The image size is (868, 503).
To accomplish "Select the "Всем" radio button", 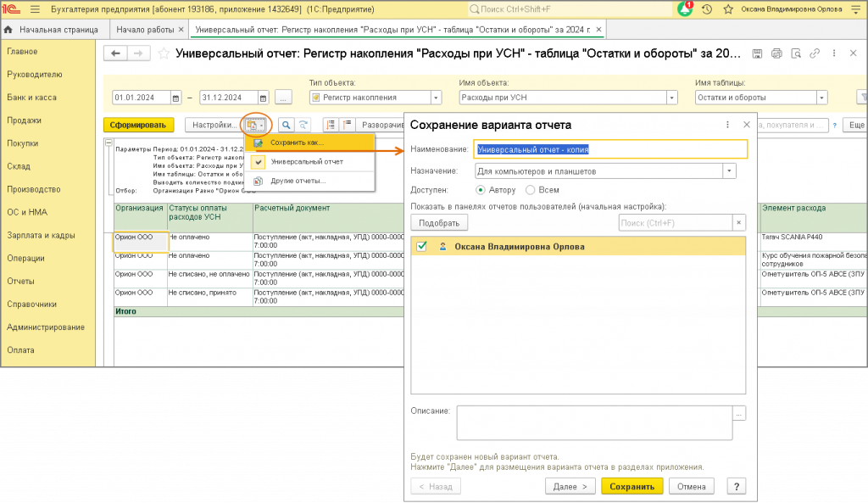I will pos(531,190).
